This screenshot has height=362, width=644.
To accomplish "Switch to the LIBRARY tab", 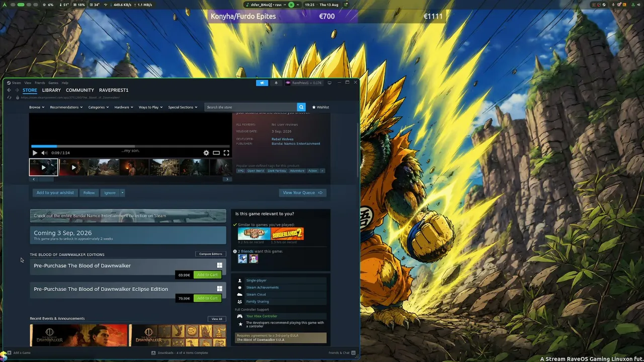I will coord(51,90).
